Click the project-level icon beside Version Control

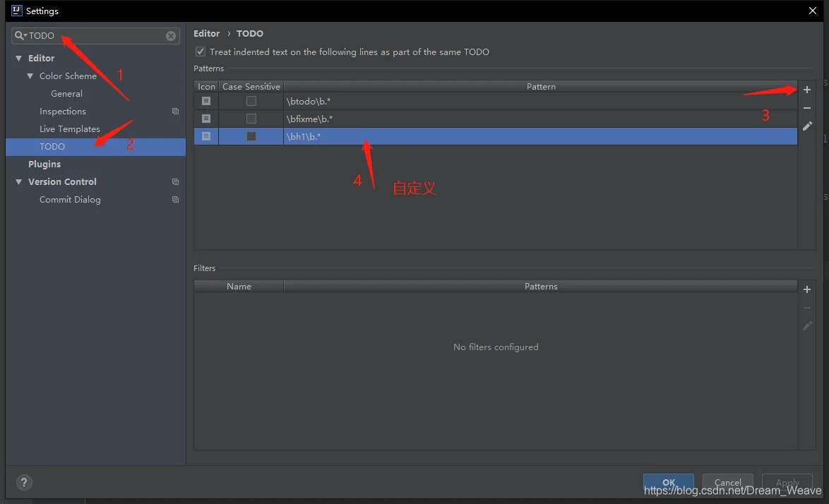pos(176,181)
